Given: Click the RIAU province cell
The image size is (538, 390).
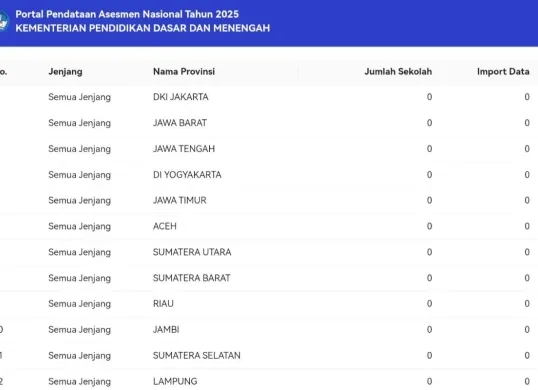Looking at the screenshot, I should coord(163,304).
